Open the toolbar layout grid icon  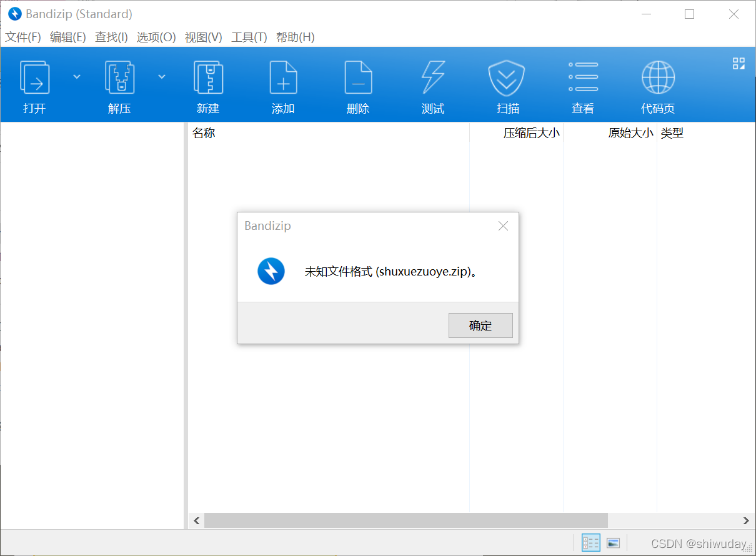(739, 63)
